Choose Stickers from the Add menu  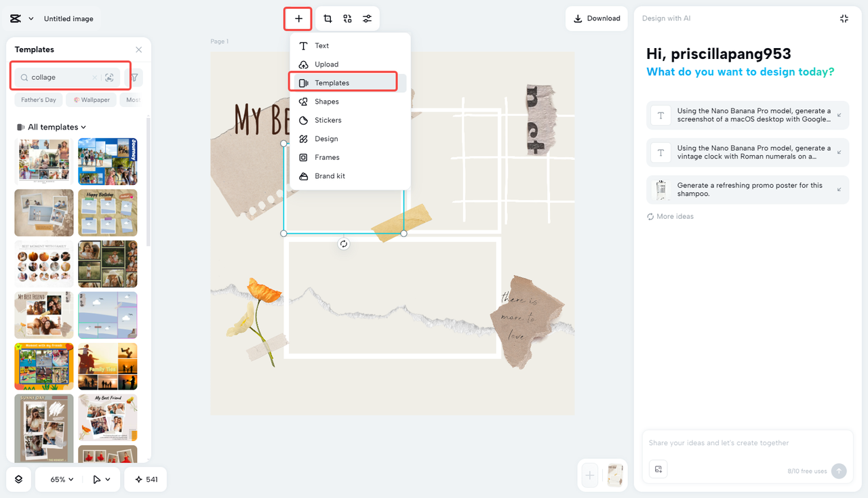point(350,120)
